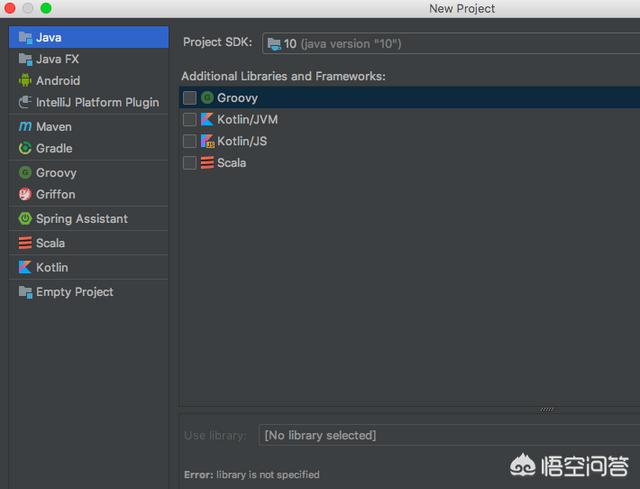This screenshot has height=489, width=640.
Task: Expand the Use library combo box
Action: (x=449, y=435)
